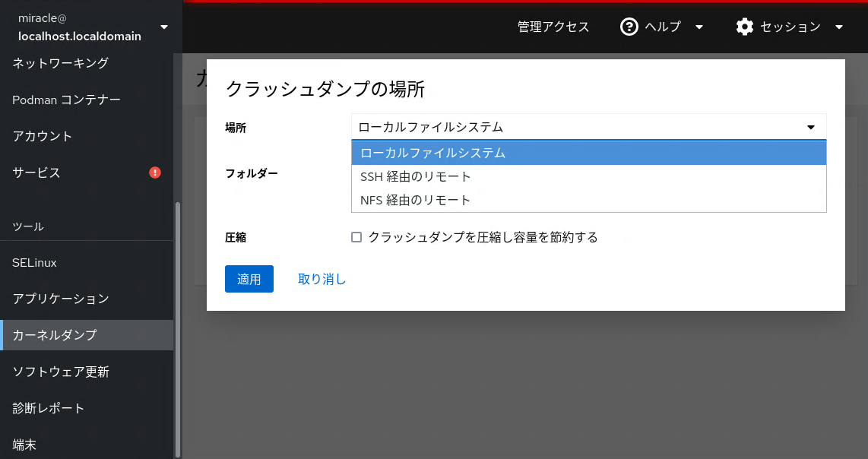Expand the host switcher dropdown arrow
Screen dimensions: 868x459
click(164, 27)
